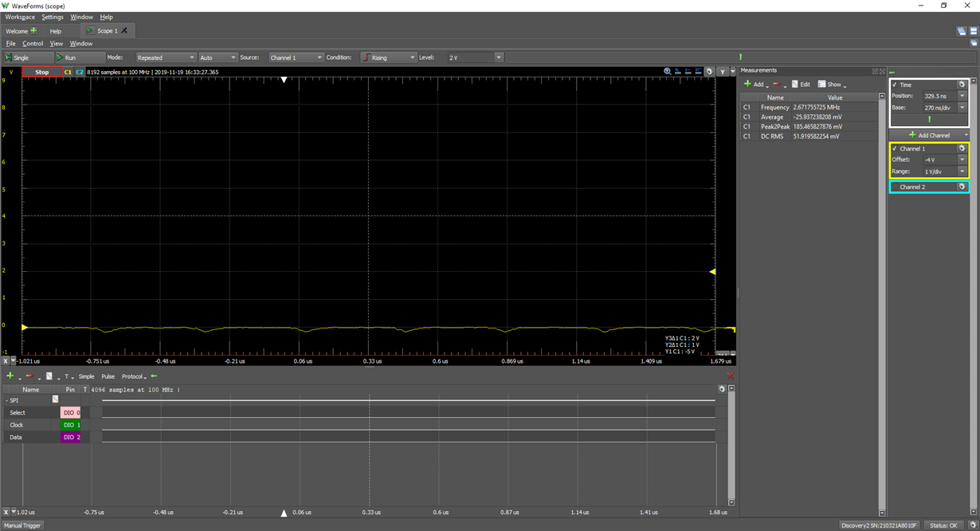The image size is (980, 531).
Task: Open Time settings gear
Action: 962,85
